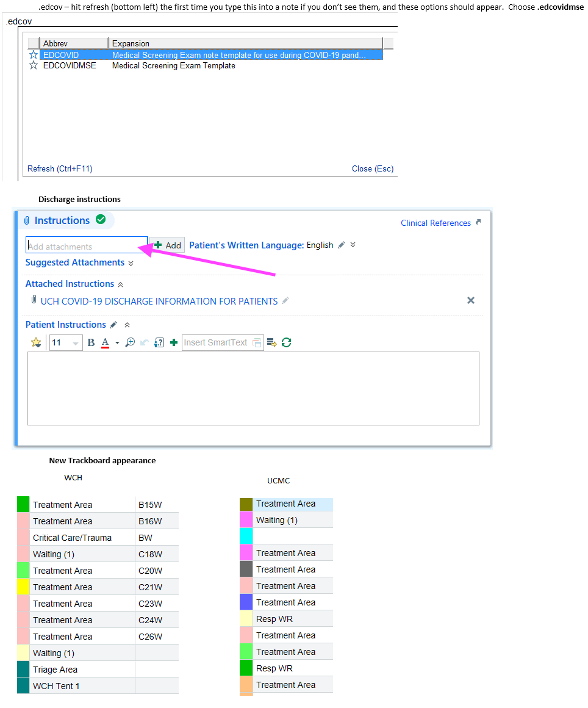The width and height of the screenshot is (588, 708).
Task: Click the yellow swatch beside C21W
Action: pyautogui.click(x=23, y=587)
